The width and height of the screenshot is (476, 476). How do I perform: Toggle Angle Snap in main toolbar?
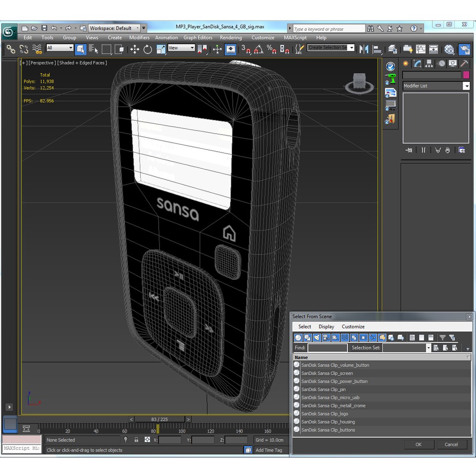(258, 49)
